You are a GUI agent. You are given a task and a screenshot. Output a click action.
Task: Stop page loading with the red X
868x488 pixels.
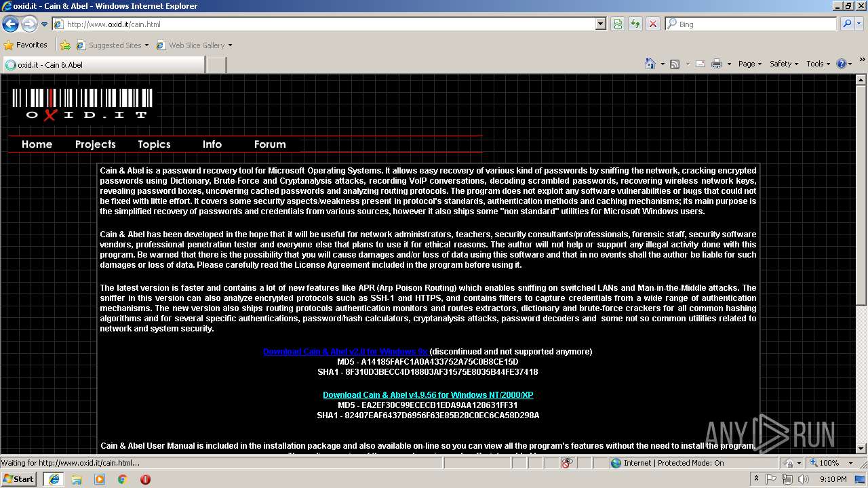653,24
